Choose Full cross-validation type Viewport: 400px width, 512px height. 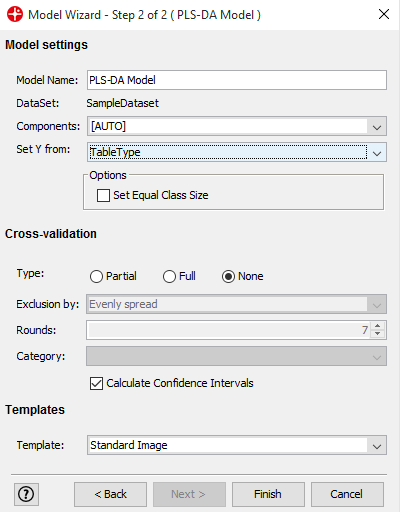click(169, 276)
